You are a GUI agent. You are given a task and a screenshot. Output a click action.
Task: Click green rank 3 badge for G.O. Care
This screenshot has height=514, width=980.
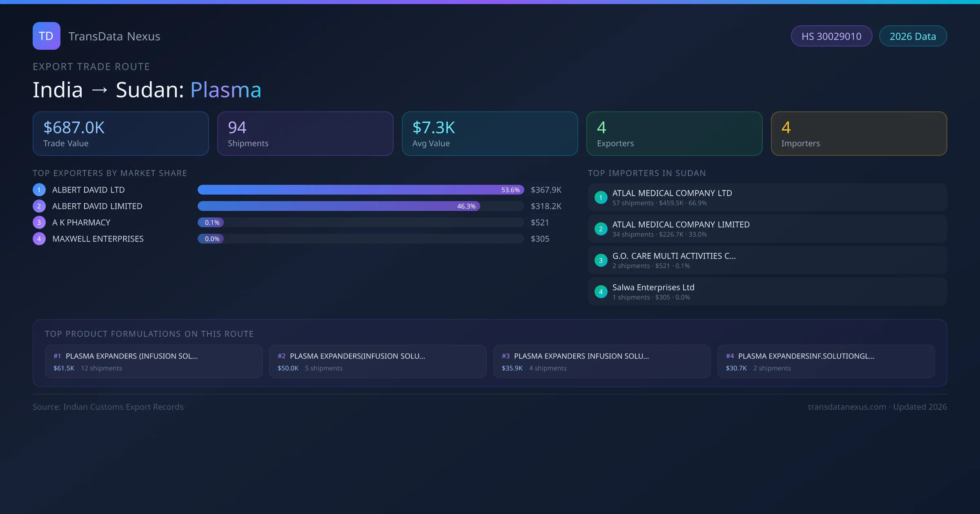point(601,260)
